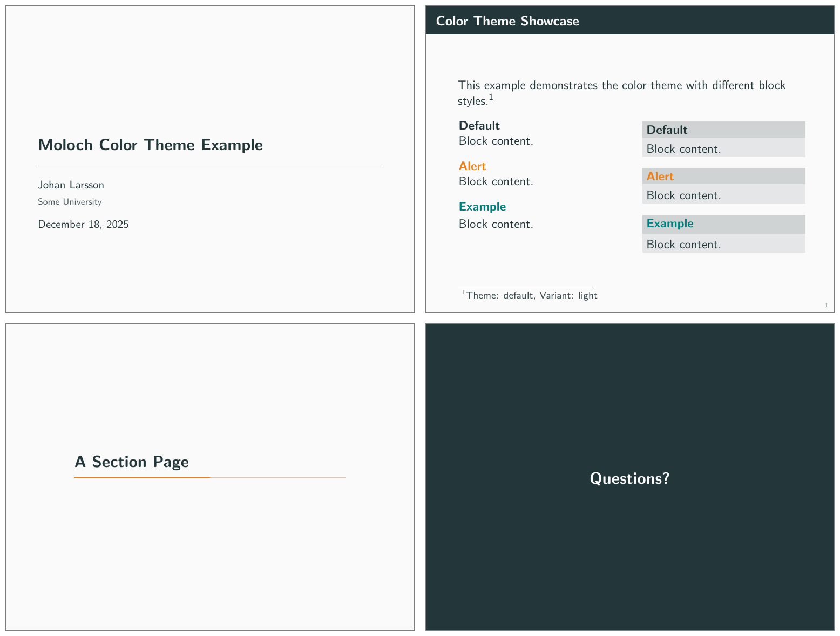This screenshot has height=636, width=840.
Task: Click the slide page number 1
Action: point(826,306)
